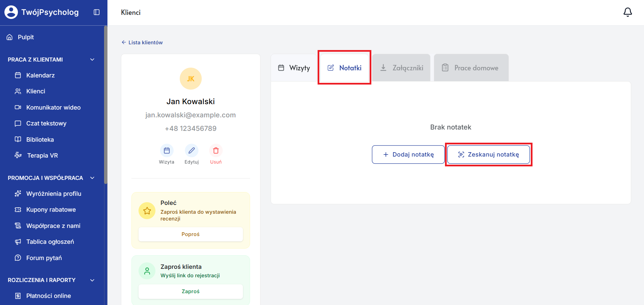Delete client using Usuń trash icon
Viewport: 644px width, 305px height.
[216, 150]
